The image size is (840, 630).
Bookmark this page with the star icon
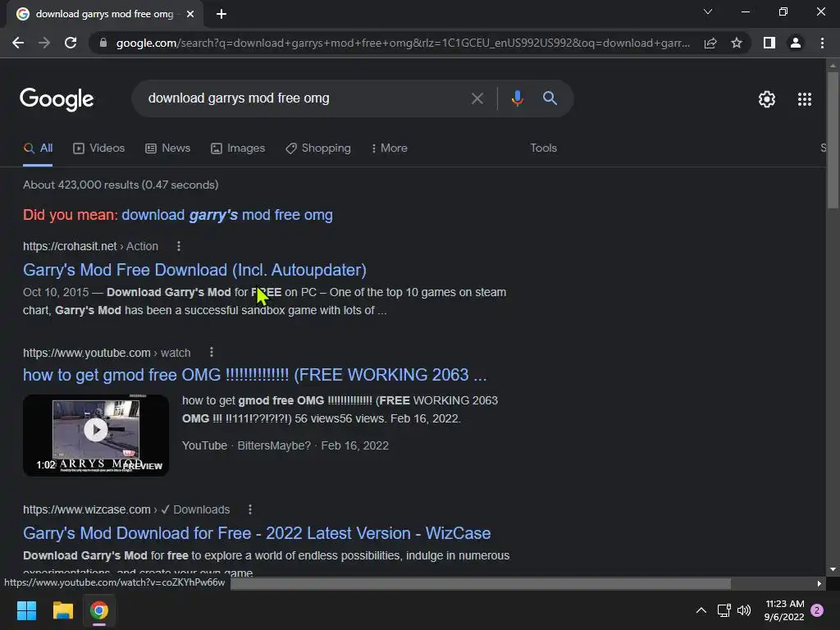coord(737,43)
